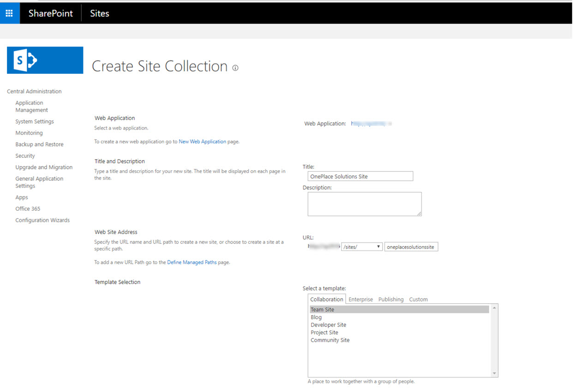This screenshot has width=588, height=388.
Task: Select the Collaboration template tab
Action: pyautogui.click(x=327, y=299)
